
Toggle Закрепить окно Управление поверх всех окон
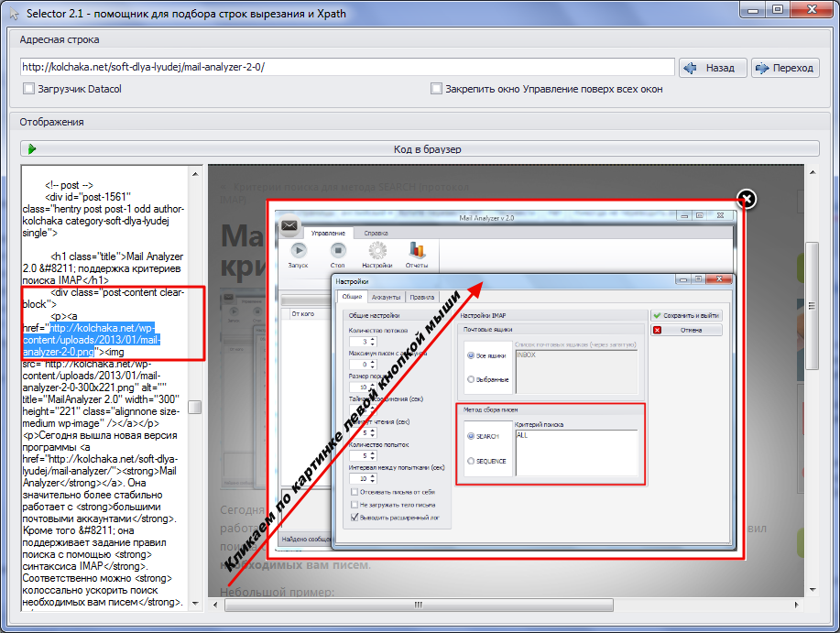437,89
